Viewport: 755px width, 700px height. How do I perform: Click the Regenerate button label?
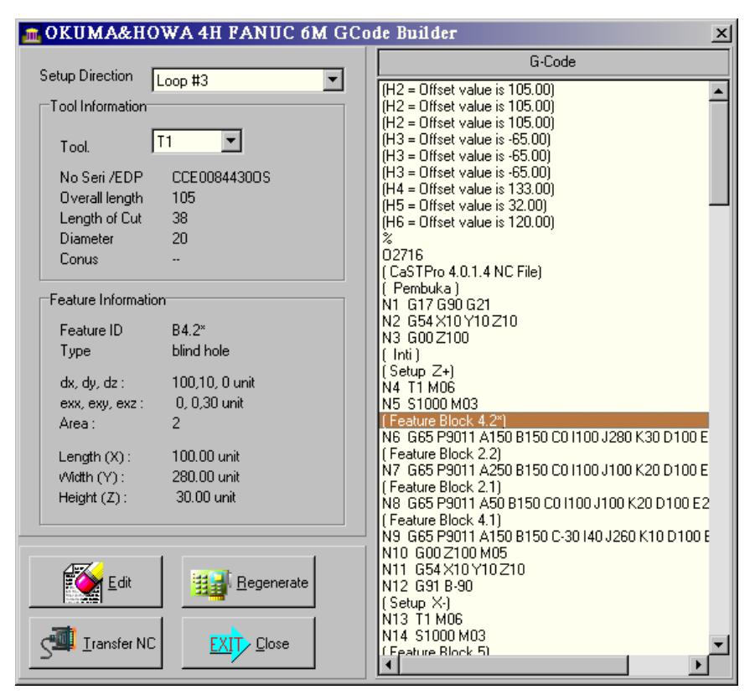(272, 583)
